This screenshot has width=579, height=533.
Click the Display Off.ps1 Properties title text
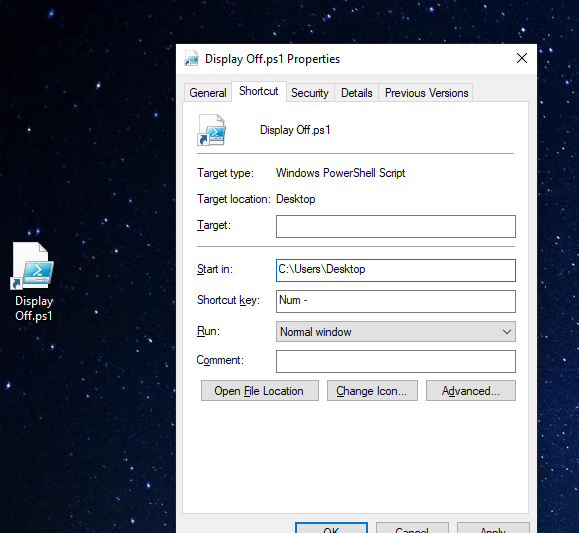tap(272, 59)
